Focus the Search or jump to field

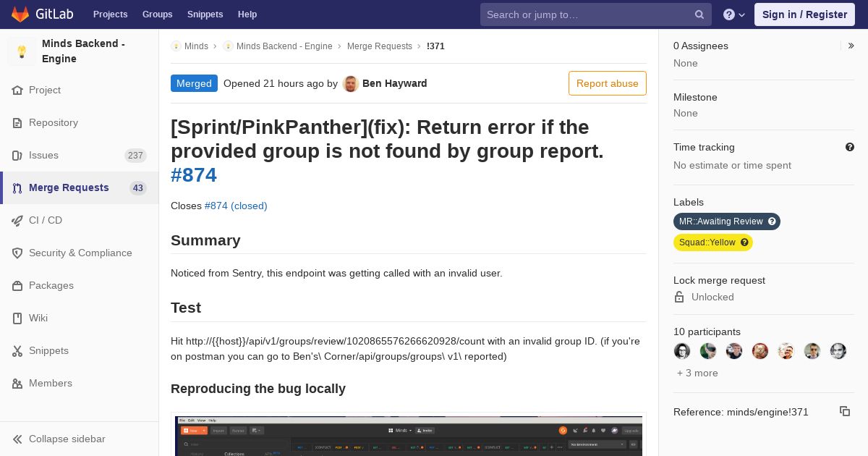[x=596, y=14]
